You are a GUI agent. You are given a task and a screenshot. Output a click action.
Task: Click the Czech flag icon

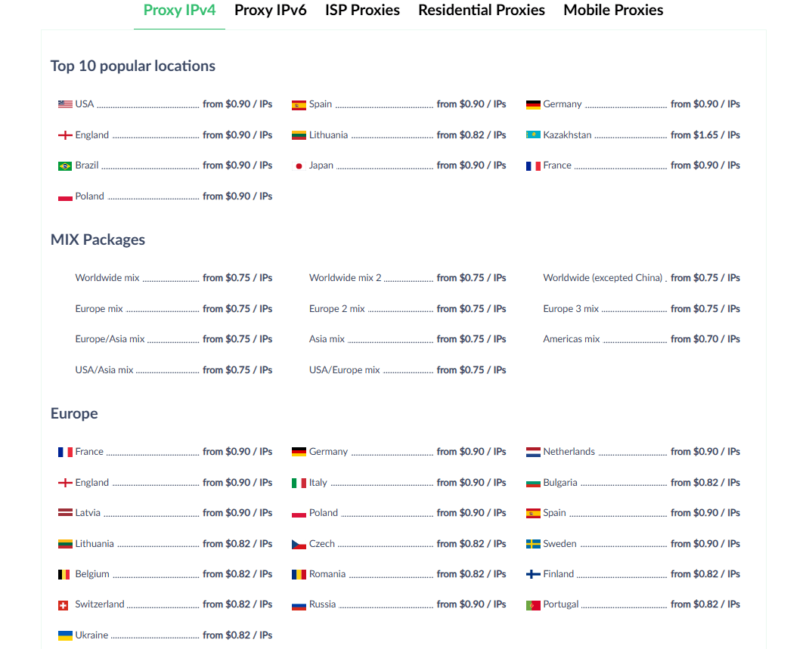[x=299, y=544]
